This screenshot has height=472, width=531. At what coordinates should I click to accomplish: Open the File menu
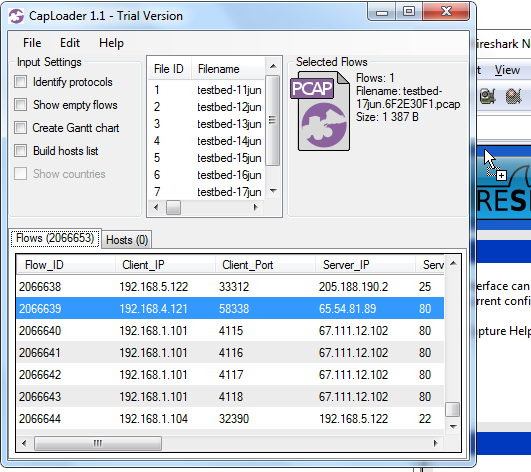[32, 43]
